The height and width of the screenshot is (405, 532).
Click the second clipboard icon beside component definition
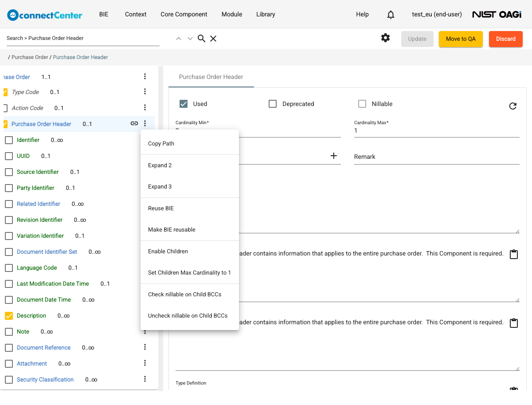(x=514, y=323)
